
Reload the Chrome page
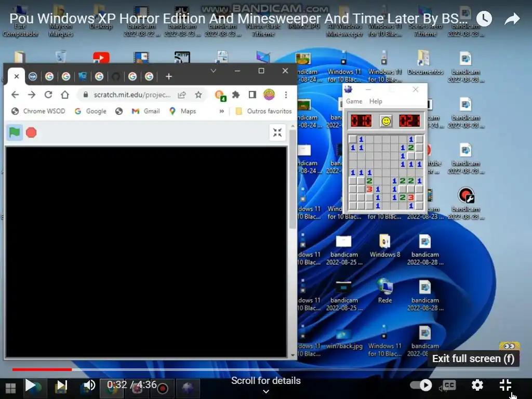point(48,95)
